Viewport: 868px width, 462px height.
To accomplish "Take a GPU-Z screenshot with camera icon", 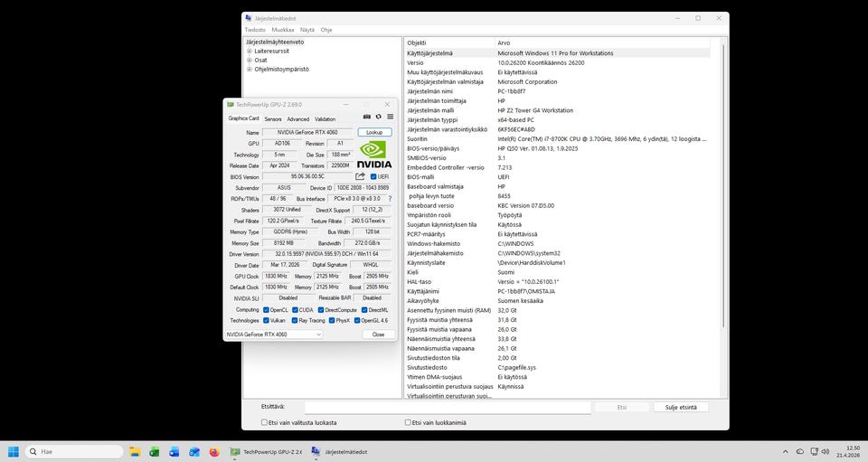I will [x=366, y=117].
